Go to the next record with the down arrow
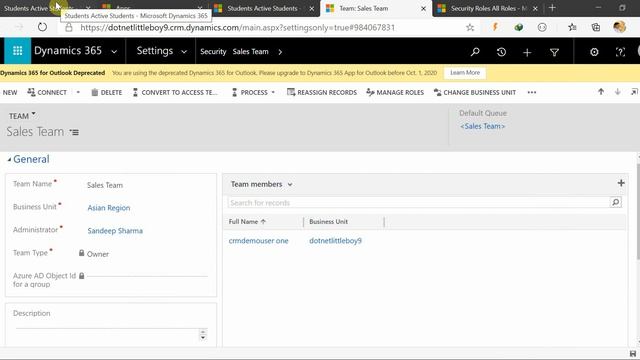The height and width of the screenshot is (360, 640). (618, 92)
